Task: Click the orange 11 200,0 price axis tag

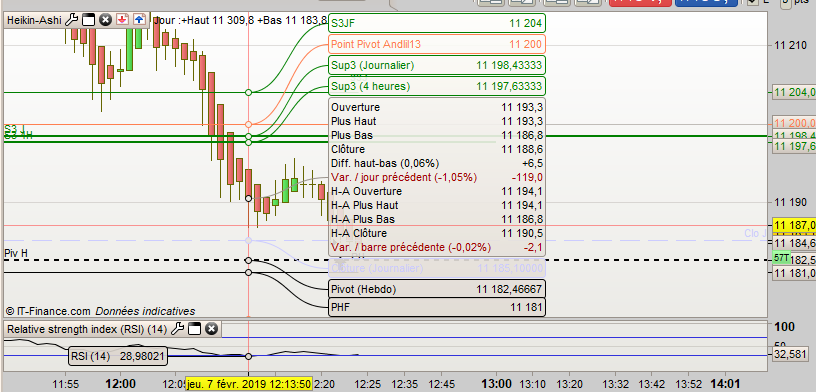Action: 794,123
